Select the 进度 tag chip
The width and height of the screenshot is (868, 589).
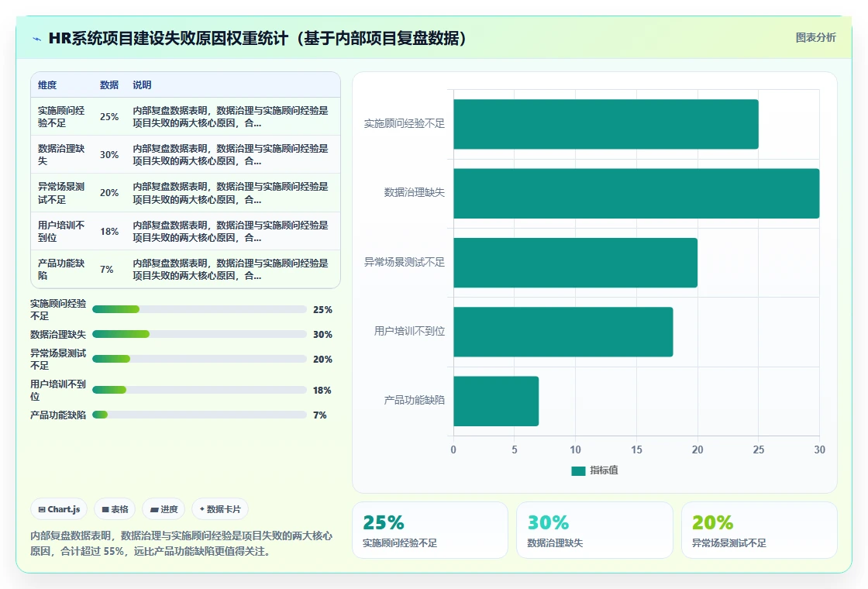(164, 509)
